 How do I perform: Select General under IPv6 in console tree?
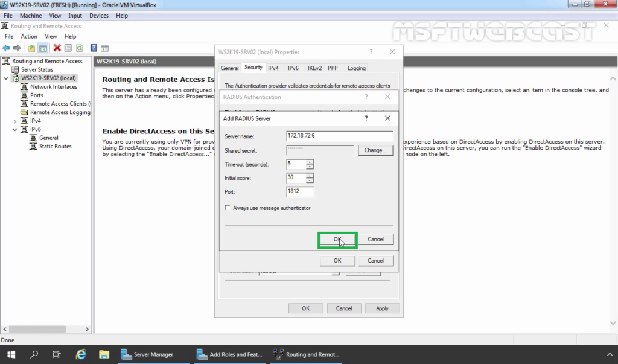48,138
